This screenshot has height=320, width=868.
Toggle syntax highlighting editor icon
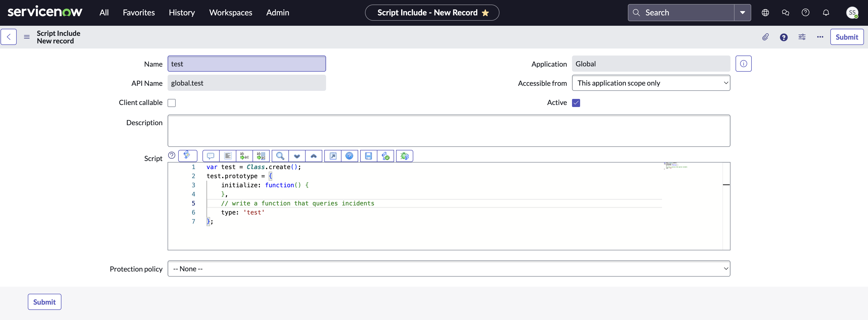point(187,155)
